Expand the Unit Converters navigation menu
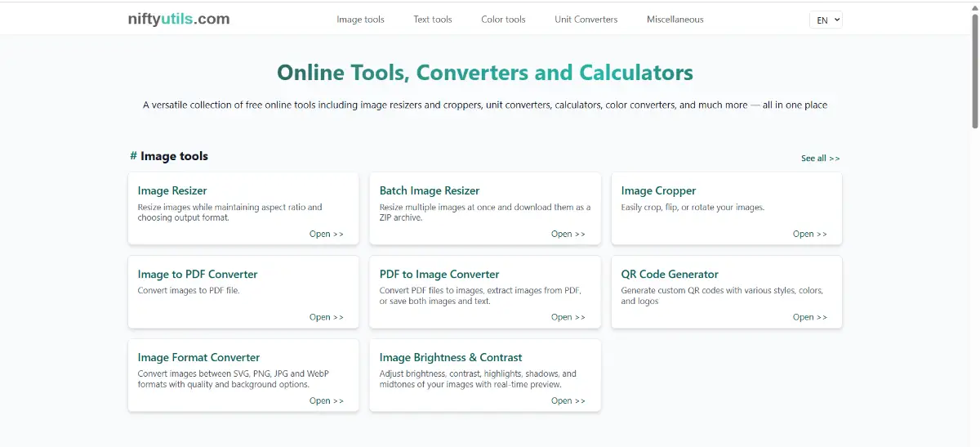Screen dimensions: 980x447 (x=586, y=20)
